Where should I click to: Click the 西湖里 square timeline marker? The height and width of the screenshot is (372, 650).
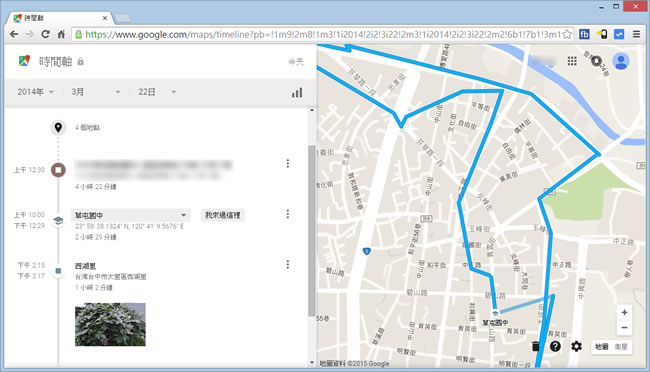pos(58,271)
